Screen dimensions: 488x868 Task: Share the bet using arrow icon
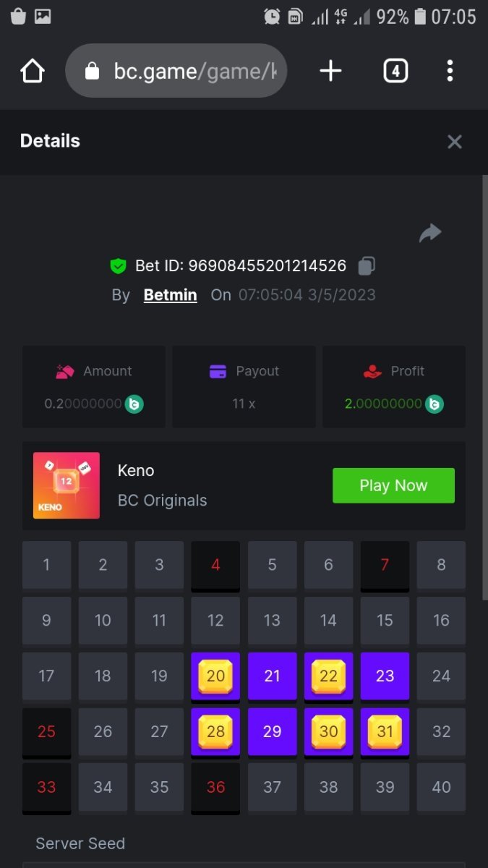(430, 233)
